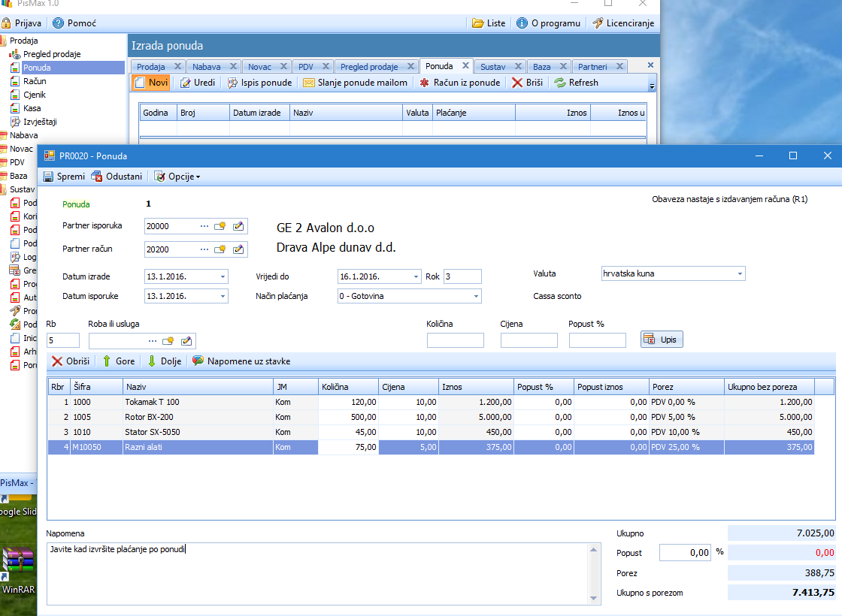The height and width of the screenshot is (616, 842).
Task: Select Cjenik in the sidebar tree
Action: (35, 95)
